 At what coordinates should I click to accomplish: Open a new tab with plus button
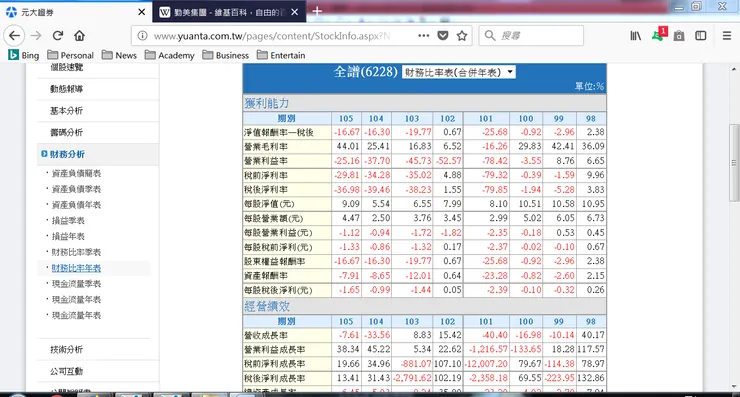coord(317,11)
